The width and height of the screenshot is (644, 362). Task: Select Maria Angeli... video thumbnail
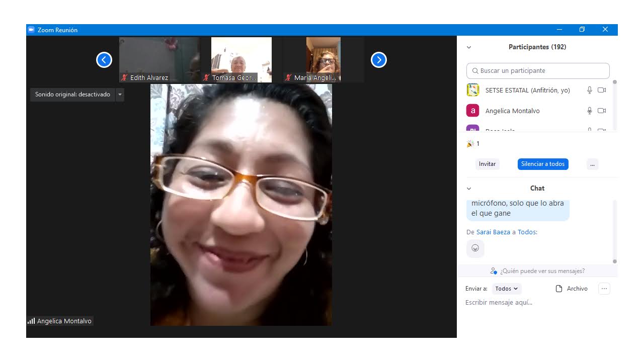324,60
